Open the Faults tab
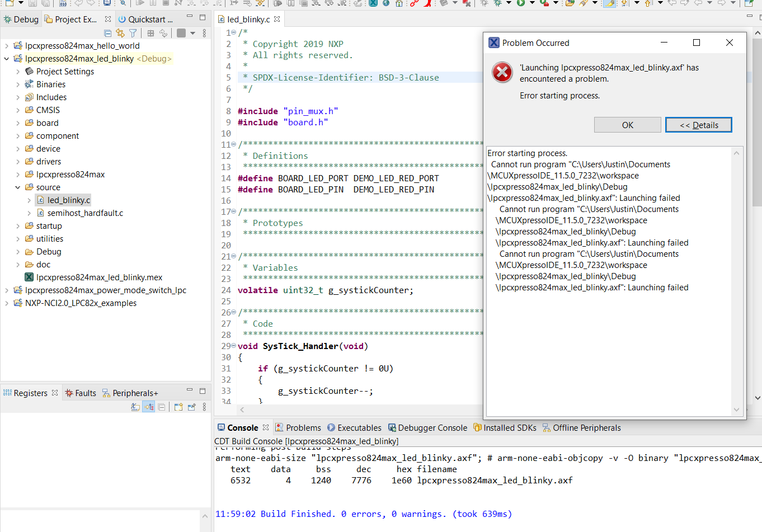Viewport: 762px width, 532px height. click(x=81, y=393)
